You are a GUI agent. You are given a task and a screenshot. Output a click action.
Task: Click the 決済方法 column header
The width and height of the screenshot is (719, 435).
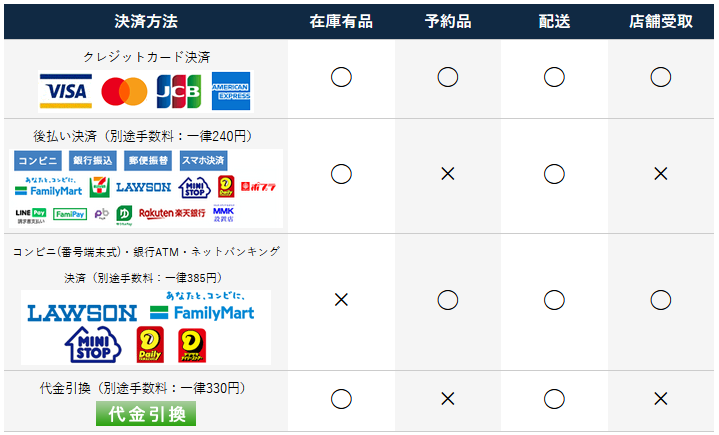pyautogui.click(x=146, y=22)
